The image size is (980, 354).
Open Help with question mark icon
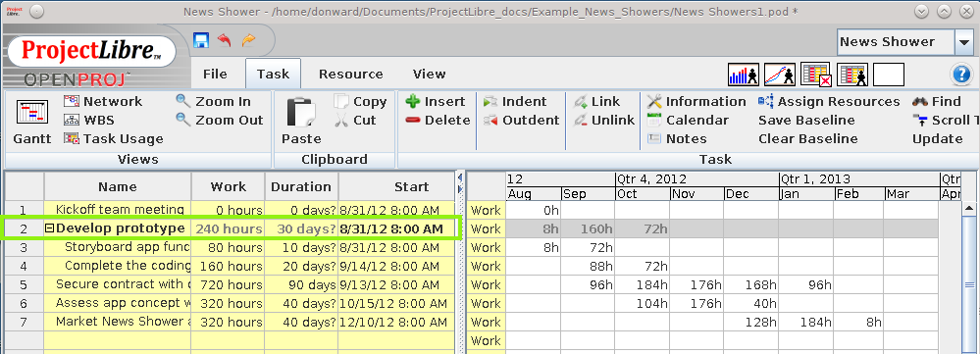[961, 75]
